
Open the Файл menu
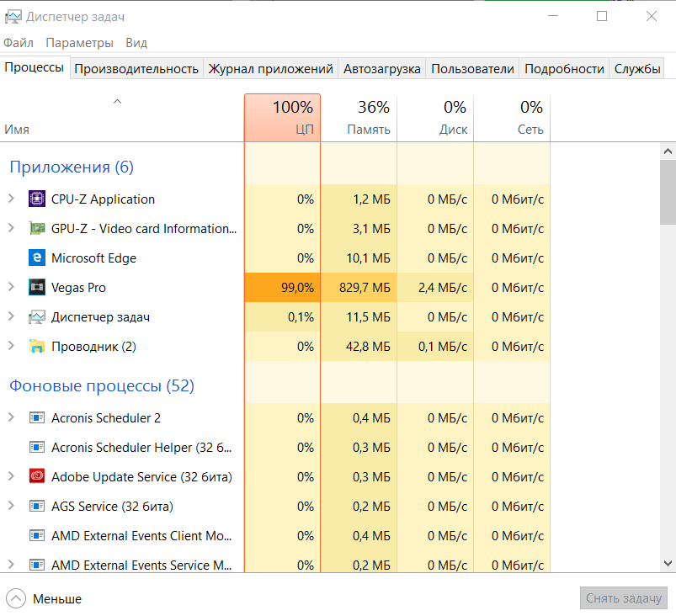pos(19,43)
